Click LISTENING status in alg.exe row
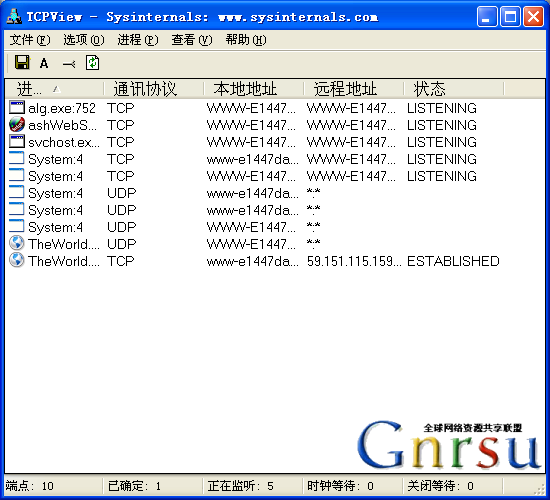550x500 pixels. (442, 108)
